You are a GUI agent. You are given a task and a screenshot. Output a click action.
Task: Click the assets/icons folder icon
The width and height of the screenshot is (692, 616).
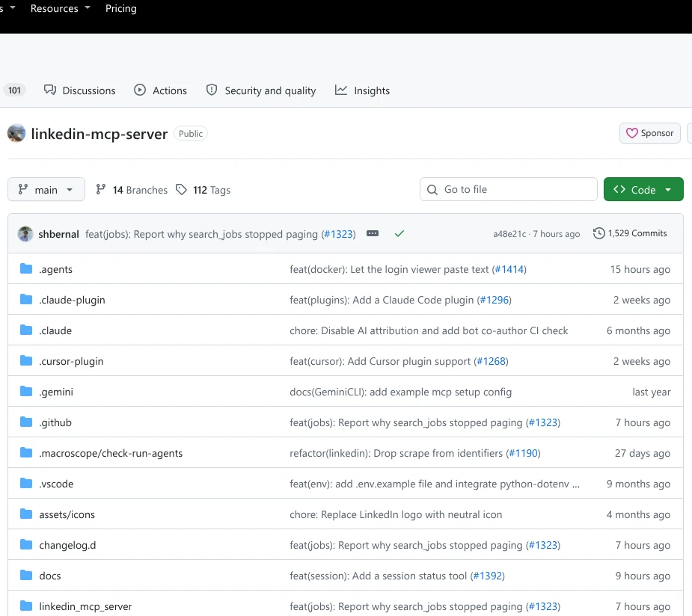click(x=26, y=514)
